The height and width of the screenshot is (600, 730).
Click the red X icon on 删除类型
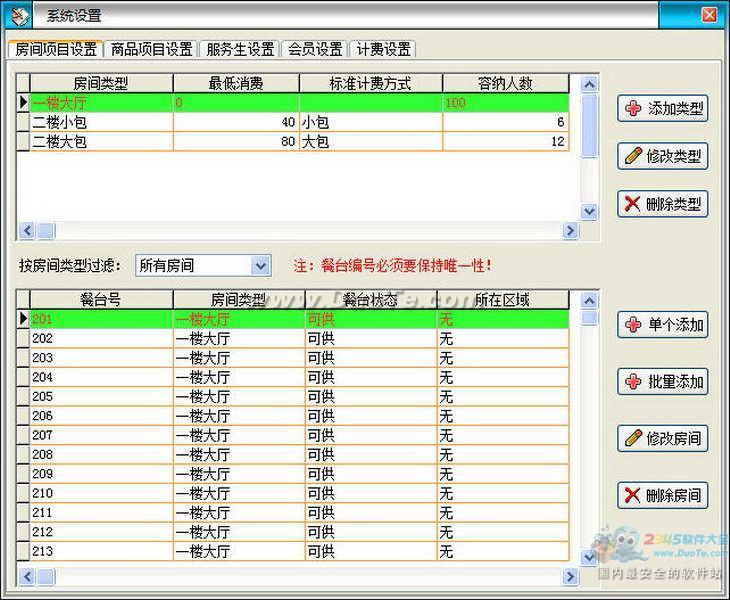(x=633, y=204)
